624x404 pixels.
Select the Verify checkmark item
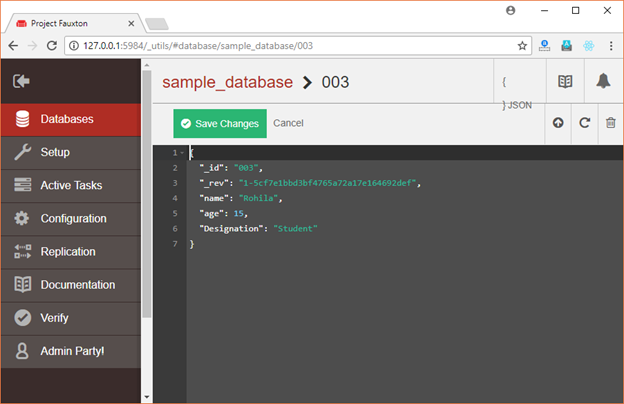(x=71, y=318)
